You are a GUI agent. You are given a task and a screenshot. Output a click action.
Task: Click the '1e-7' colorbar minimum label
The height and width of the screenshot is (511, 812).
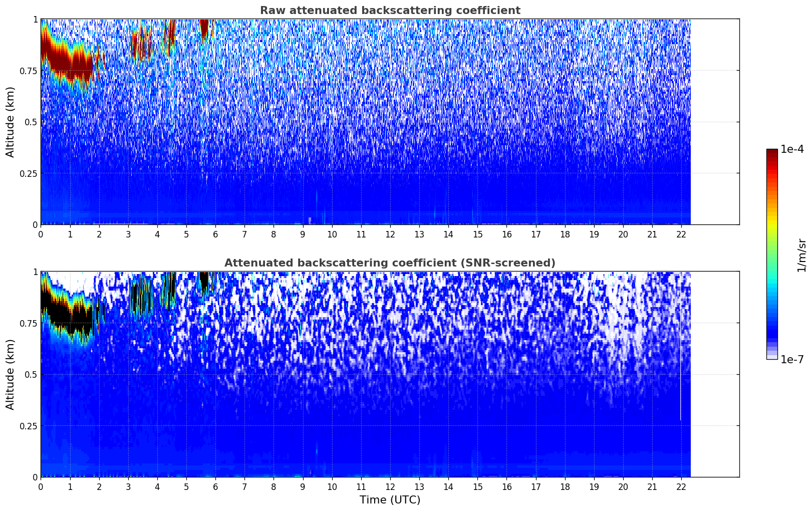tap(792, 360)
